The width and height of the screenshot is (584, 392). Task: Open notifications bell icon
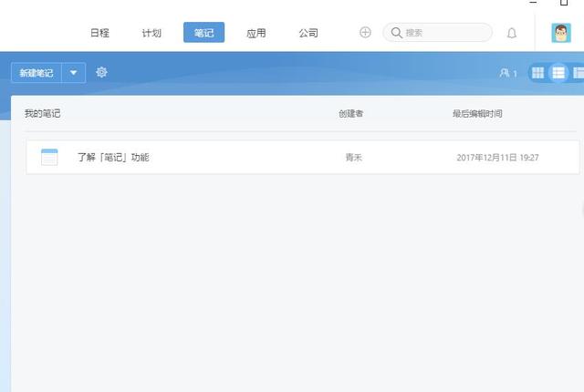point(511,33)
